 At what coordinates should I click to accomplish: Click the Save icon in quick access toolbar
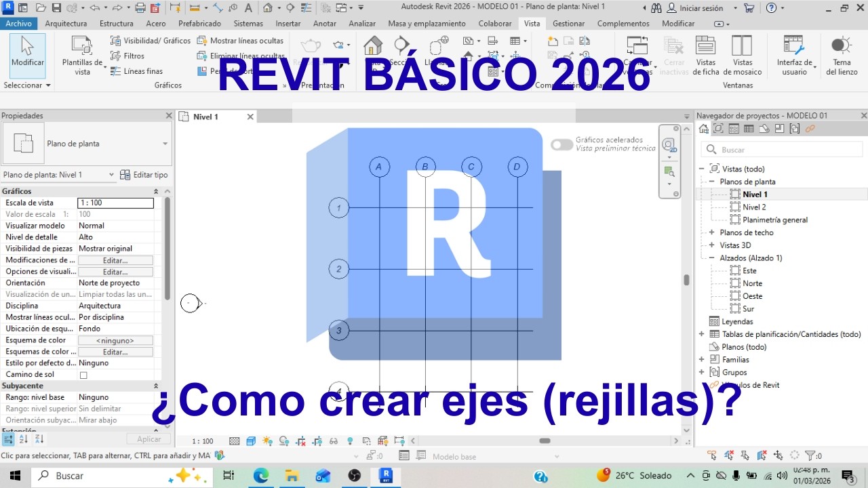56,8
